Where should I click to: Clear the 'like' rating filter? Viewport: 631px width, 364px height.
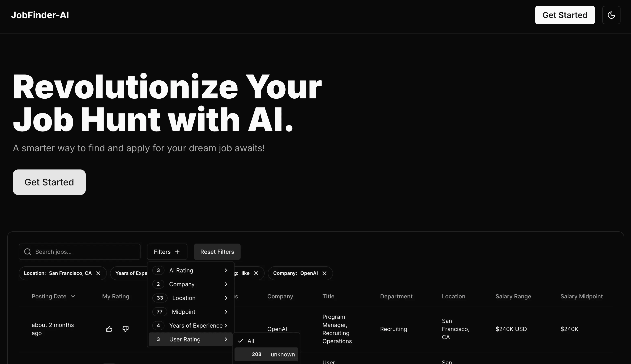tap(256, 273)
